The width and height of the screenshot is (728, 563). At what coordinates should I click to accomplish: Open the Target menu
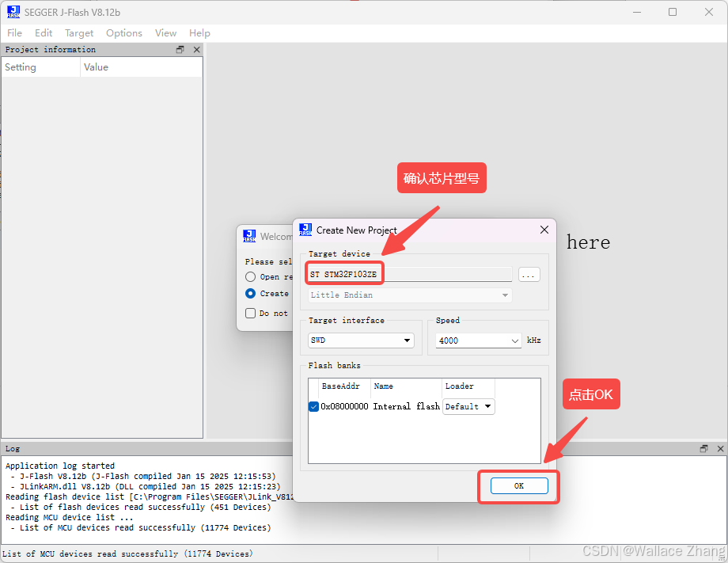click(79, 33)
